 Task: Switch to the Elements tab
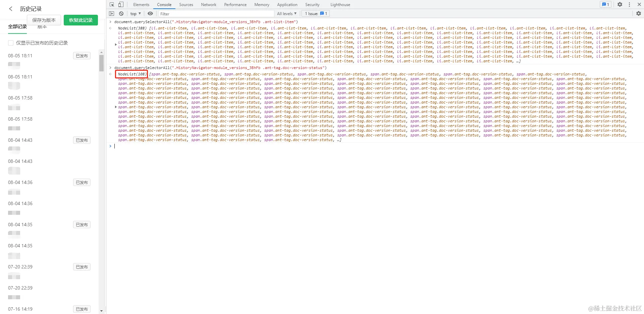click(x=141, y=5)
